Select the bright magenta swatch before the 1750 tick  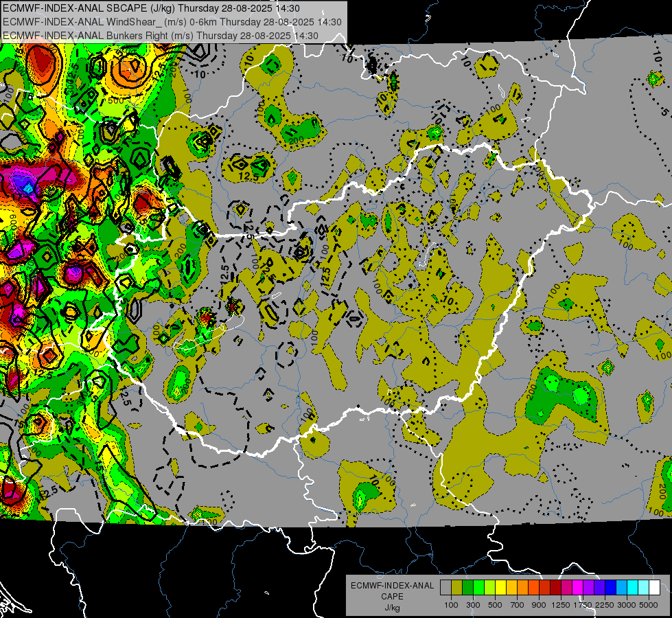578,587
